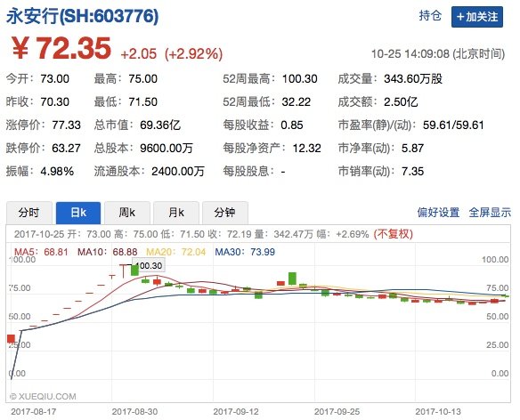The width and height of the screenshot is (520, 420).
Task: Click the 振幅 value 4.98%
Action: pyautogui.click(x=57, y=172)
